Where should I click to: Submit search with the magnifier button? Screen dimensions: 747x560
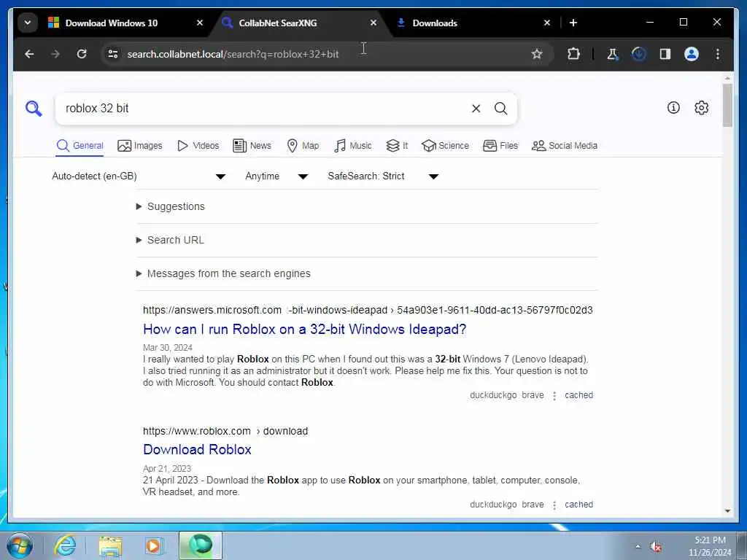click(x=500, y=109)
